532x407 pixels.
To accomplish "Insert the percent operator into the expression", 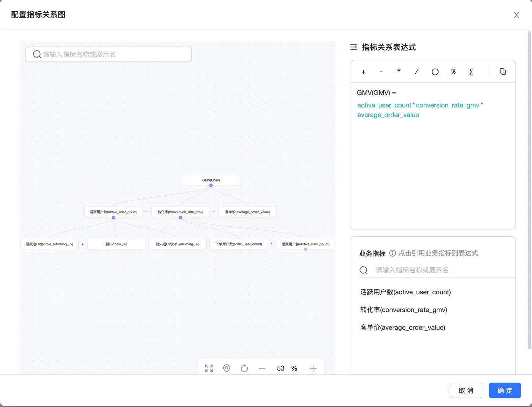I will pyautogui.click(x=453, y=71).
